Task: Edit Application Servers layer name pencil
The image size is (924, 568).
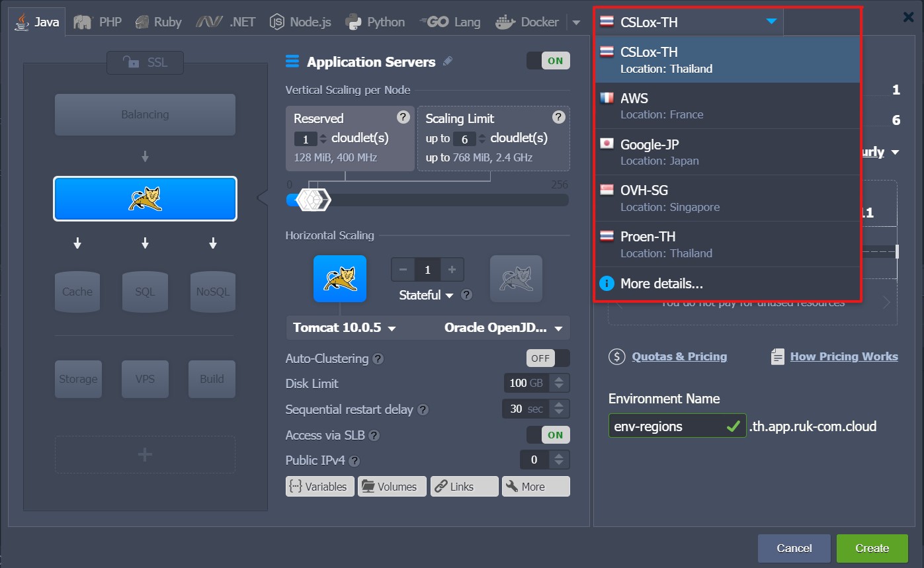Action: [448, 61]
